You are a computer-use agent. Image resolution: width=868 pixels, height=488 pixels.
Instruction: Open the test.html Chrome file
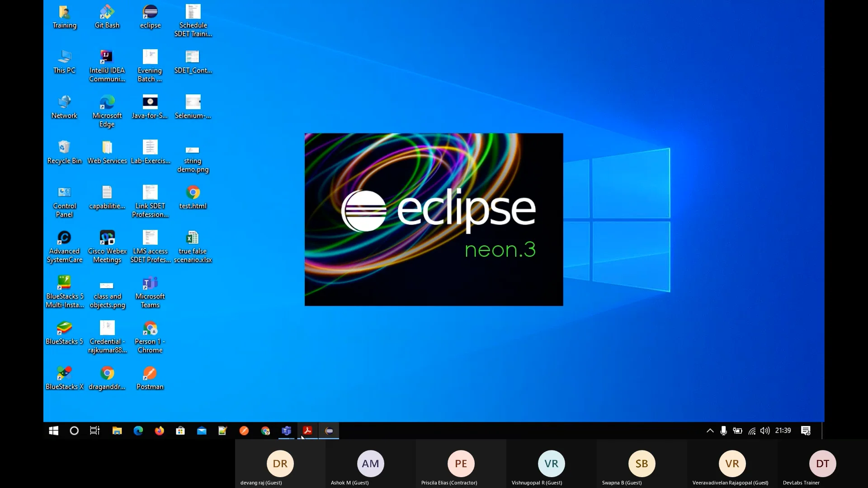[193, 197]
